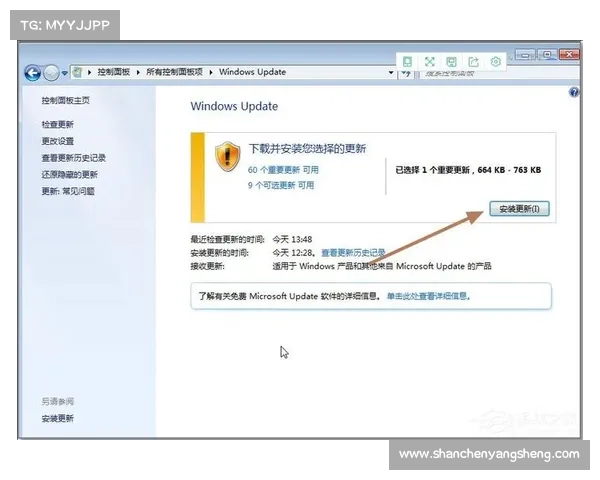Screen dimensions: 600x480
Task: Click the green bookmark overlay icon
Action: pyautogui.click(x=408, y=62)
